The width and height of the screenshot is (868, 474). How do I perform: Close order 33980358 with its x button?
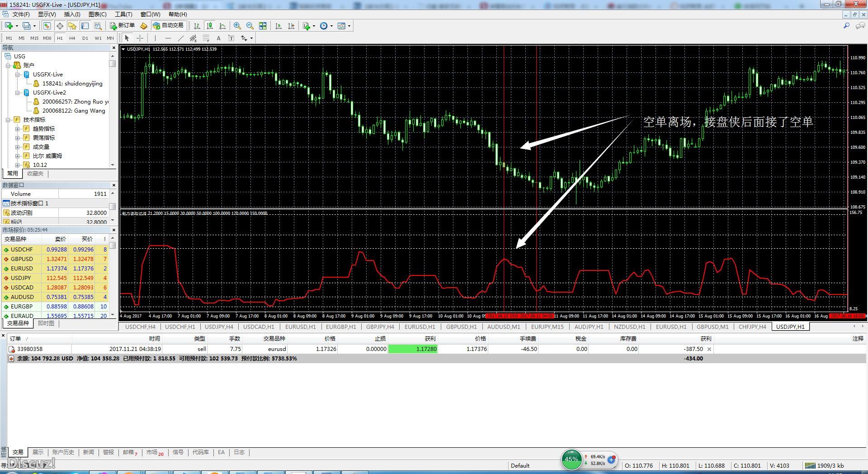pos(709,349)
